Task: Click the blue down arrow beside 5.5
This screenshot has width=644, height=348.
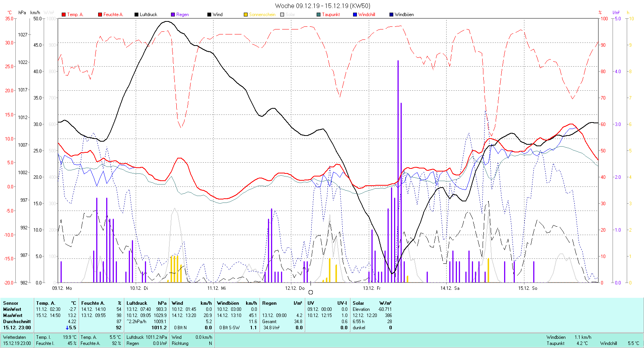Action: tap(67, 328)
